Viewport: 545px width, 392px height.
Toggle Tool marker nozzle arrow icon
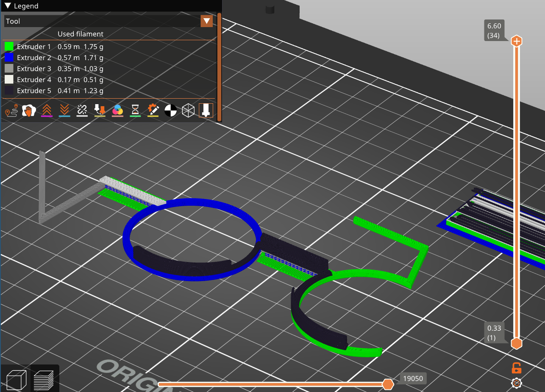click(x=206, y=110)
